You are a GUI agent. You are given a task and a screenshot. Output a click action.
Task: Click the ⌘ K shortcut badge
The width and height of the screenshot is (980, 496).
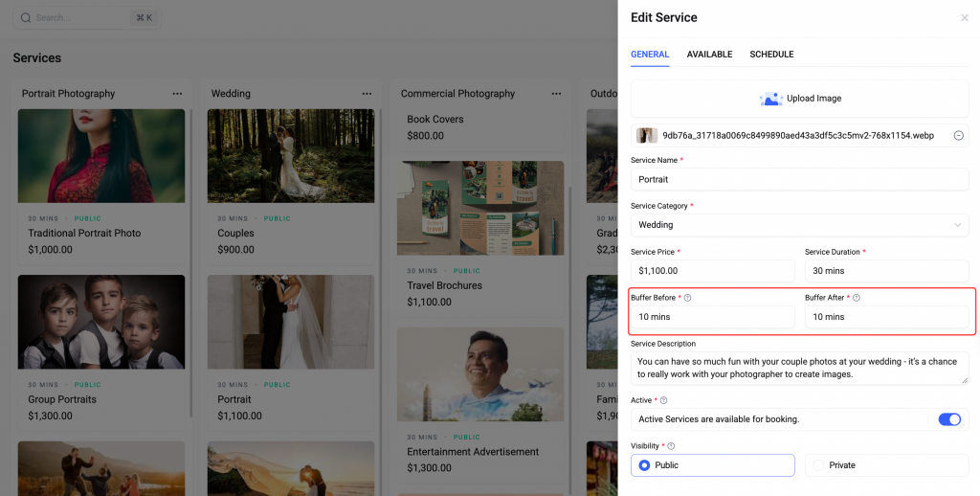click(x=144, y=17)
